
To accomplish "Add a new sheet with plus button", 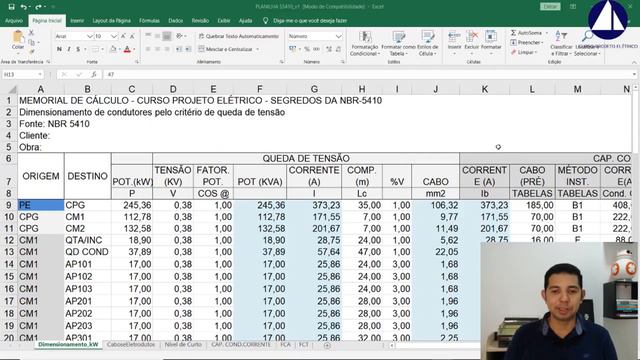I will (327, 345).
